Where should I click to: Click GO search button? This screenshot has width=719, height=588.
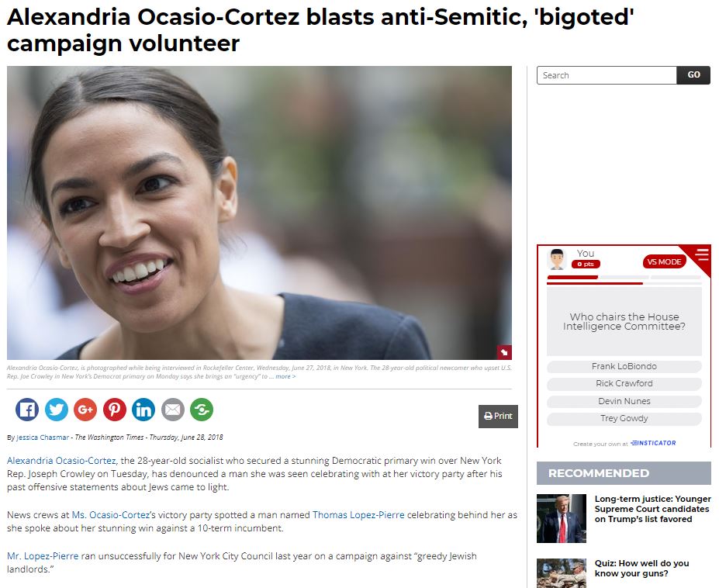(x=693, y=75)
